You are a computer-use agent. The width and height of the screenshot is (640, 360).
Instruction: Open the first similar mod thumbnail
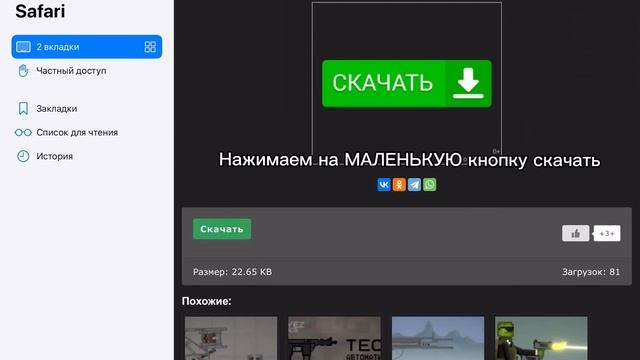(x=231, y=338)
